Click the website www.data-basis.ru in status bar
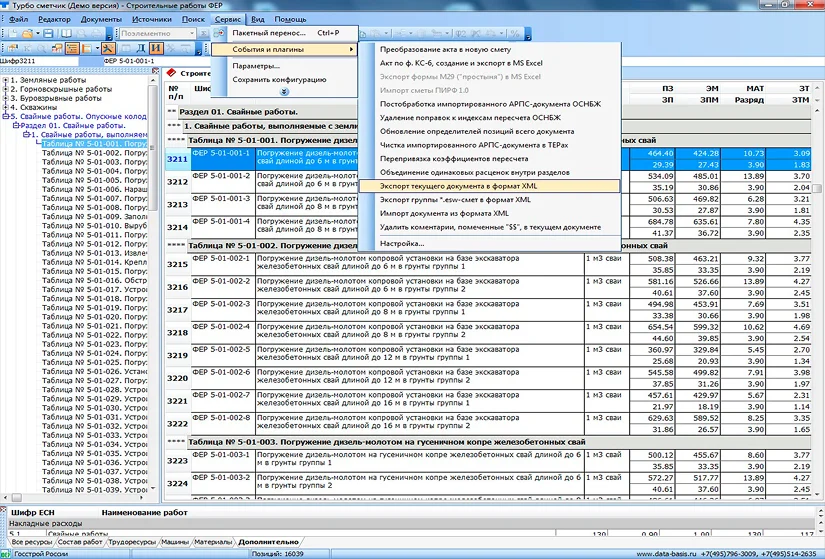This screenshot has height=559, width=825. coord(666,554)
